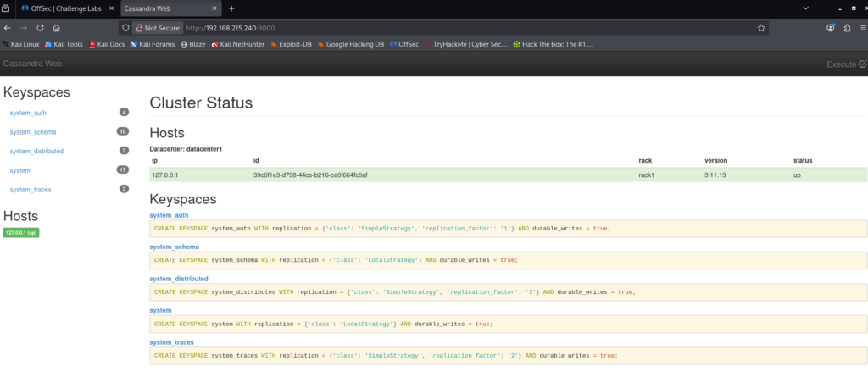Open the Execute query button

click(846, 64)
